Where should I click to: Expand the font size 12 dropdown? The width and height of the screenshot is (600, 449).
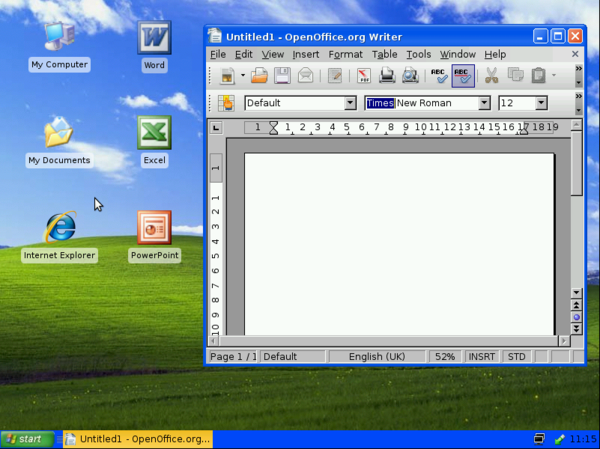[x=541, y=103]
